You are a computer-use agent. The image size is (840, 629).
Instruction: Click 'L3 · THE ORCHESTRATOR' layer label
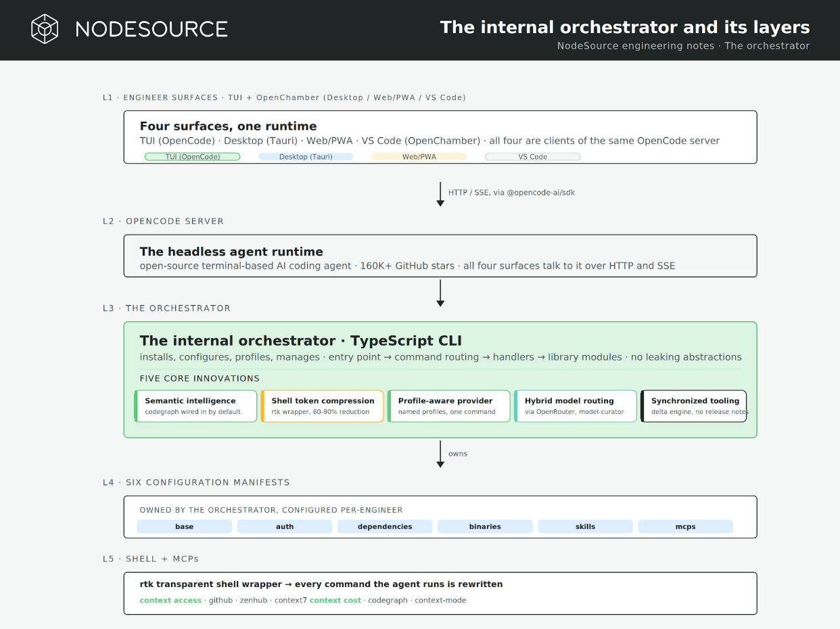click(x=166, y=308)
